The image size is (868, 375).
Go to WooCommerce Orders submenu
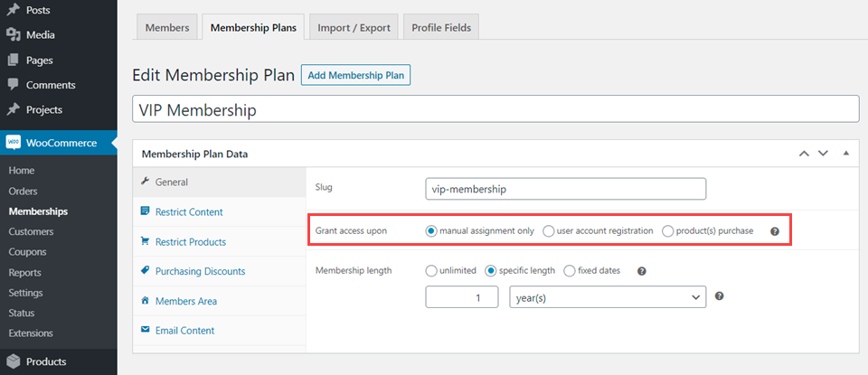point(24,191)
